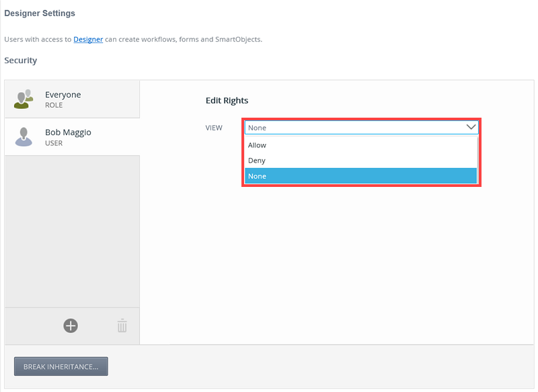Select the Bob Maggio entry name
Viewport: 538px width, 392px height.
(68, 132)
